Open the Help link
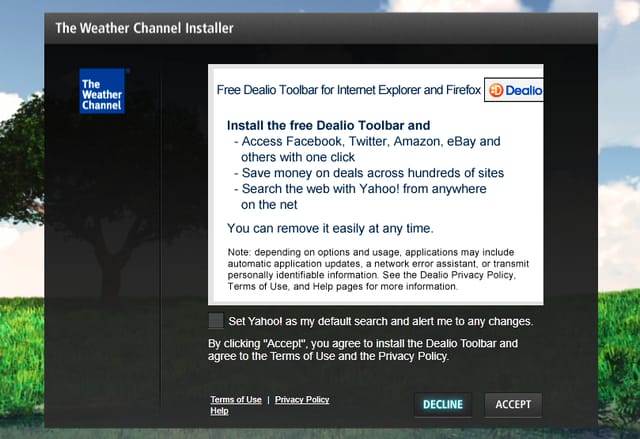The height and width of the screenshot is (439, 640). point(219,411)
